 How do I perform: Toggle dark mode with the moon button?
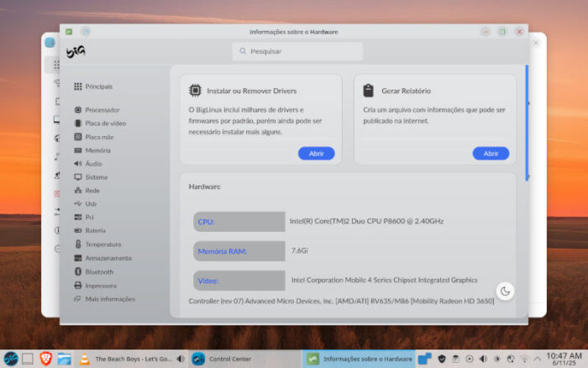click(x=505, y=291)
